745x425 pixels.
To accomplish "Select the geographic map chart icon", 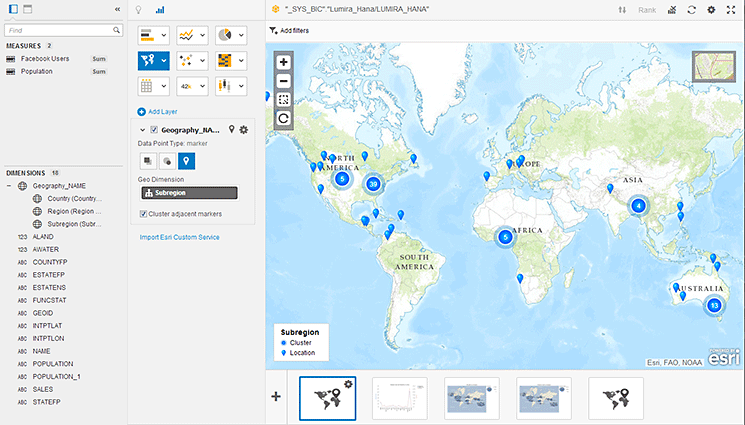I will tap(148, 60).
